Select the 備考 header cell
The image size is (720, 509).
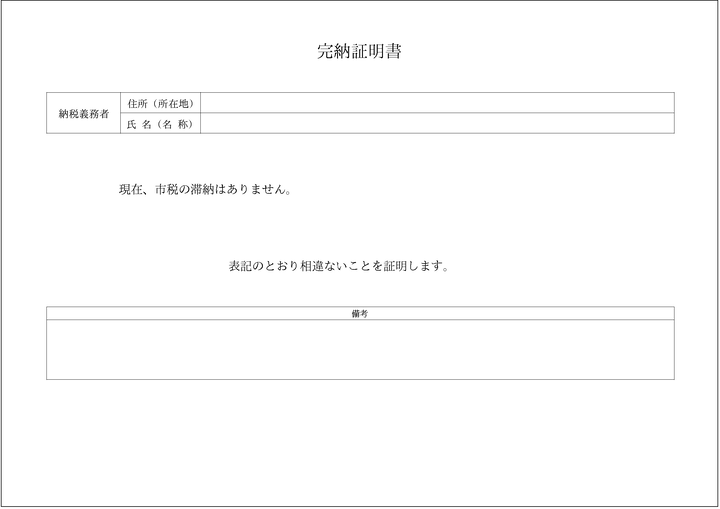coord(360,313)
